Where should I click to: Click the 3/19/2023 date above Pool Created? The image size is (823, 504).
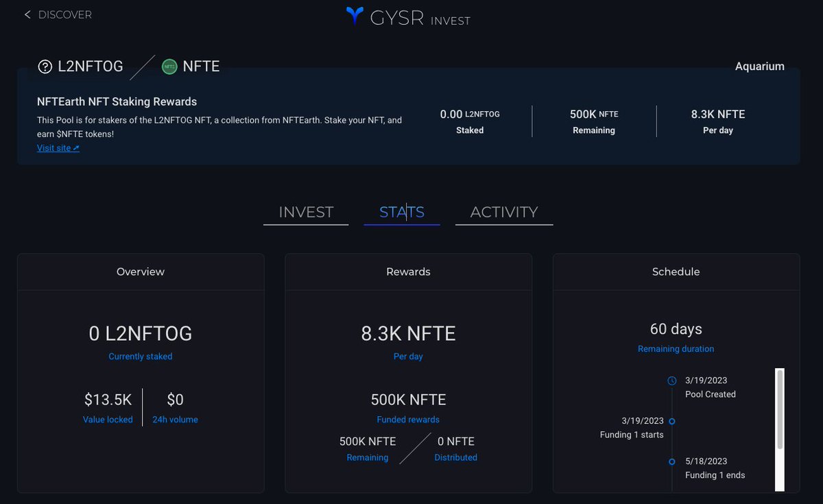tap(706, 381)
